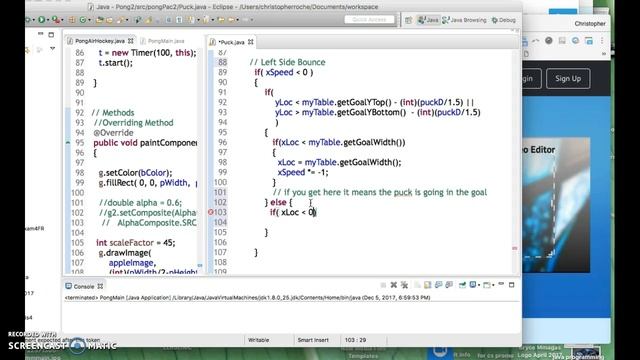Click the green Run button in toolbar
The height and width of the screenshot is (360, 640).
[41, 20]
